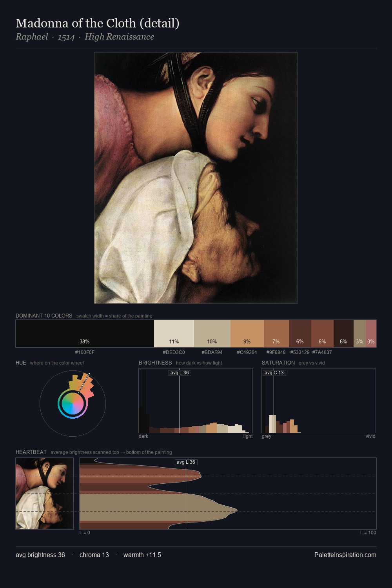Click the 'L = 100' axis label
The image size is (392, 588).
tap(368, 533)
